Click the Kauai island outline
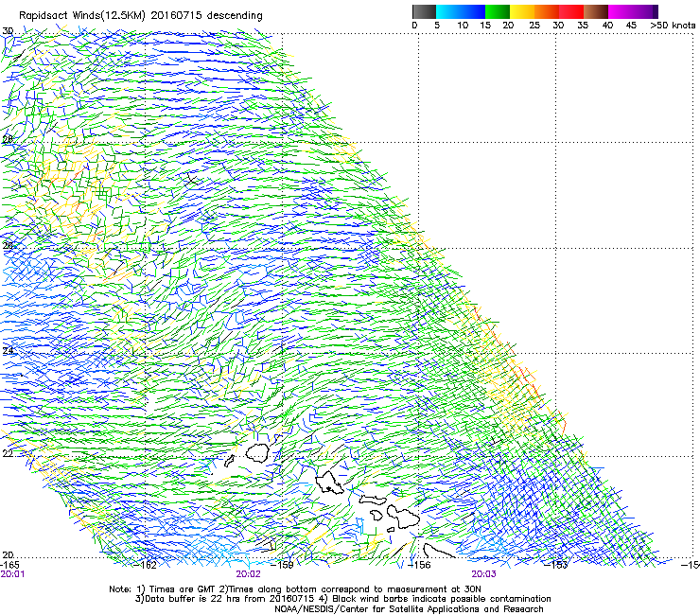Screen dimensions: 700x615 [256, 452]
